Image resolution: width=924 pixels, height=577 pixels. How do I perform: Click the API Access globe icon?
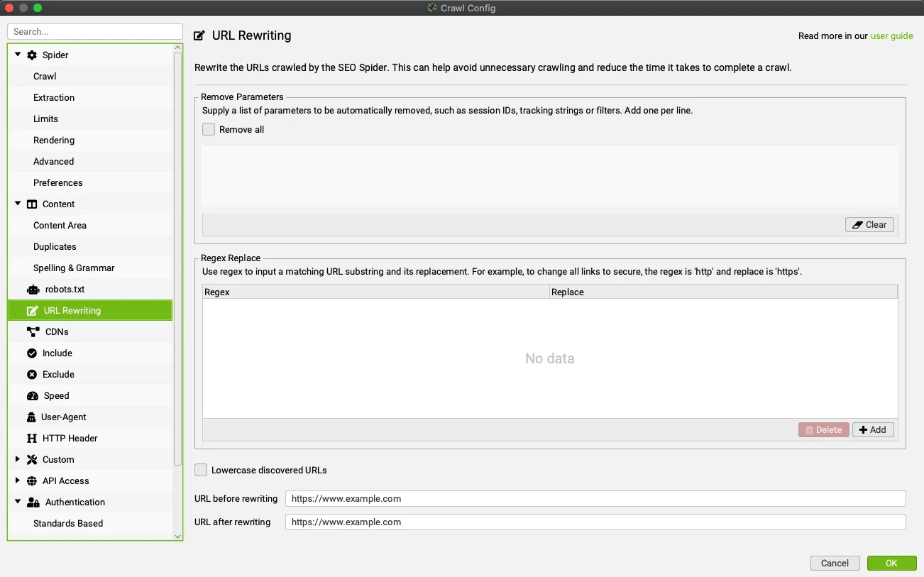(32, 481)
